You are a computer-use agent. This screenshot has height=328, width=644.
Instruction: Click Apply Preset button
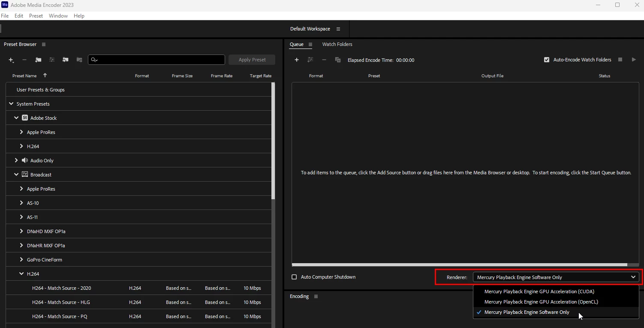(x=252, y=60)
